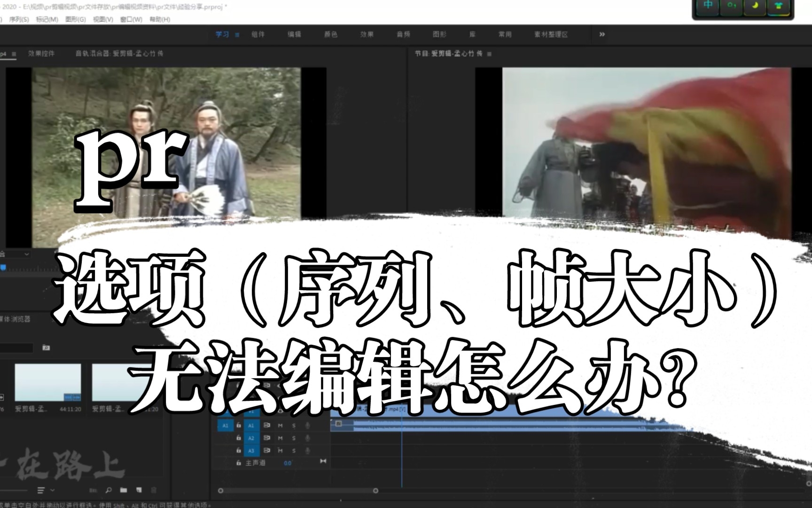This screenshot has width=812, height=508.
Task: Solo track A3
Action: tap(294, 451)
